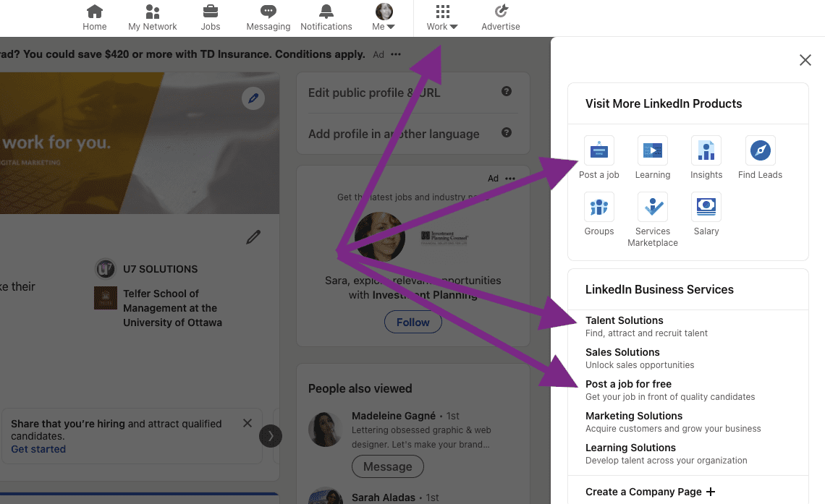View Notifications via the bell icon
Screen dimensions: 825x504
tap(326, 18)
